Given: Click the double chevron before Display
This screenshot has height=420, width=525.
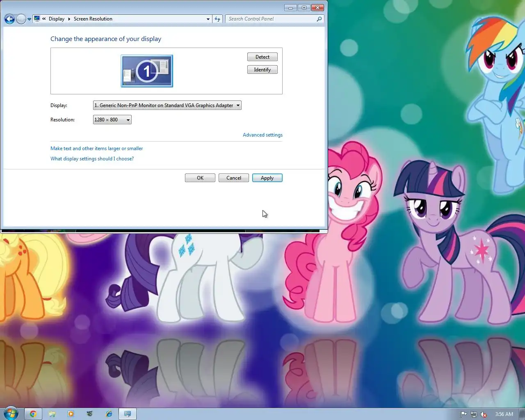Looking at the screenshot, I should click(44, 19).
